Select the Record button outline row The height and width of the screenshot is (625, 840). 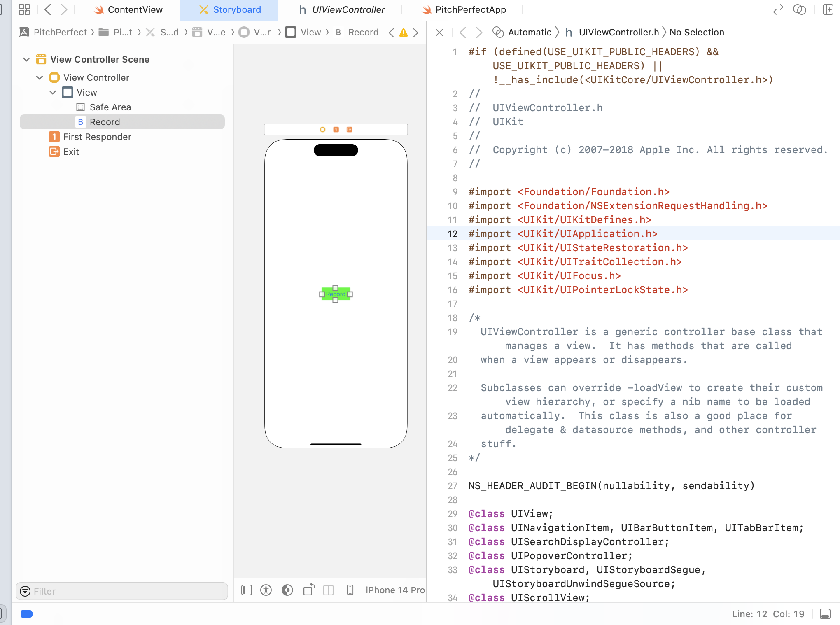(x=122, y=122)
